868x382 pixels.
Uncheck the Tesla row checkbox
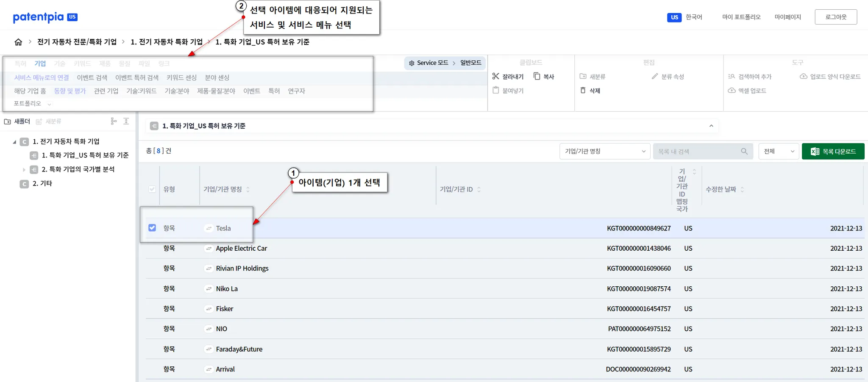(152, 228)
